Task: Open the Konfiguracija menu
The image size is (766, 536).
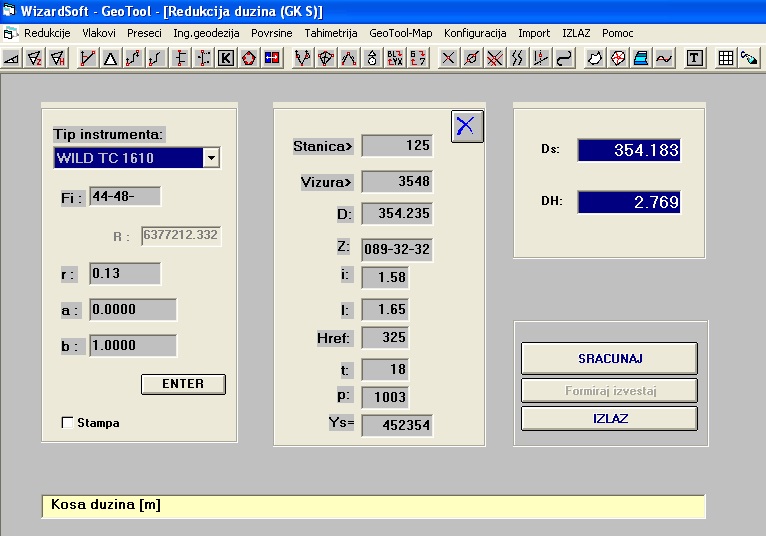Action: tap(475, 33)
